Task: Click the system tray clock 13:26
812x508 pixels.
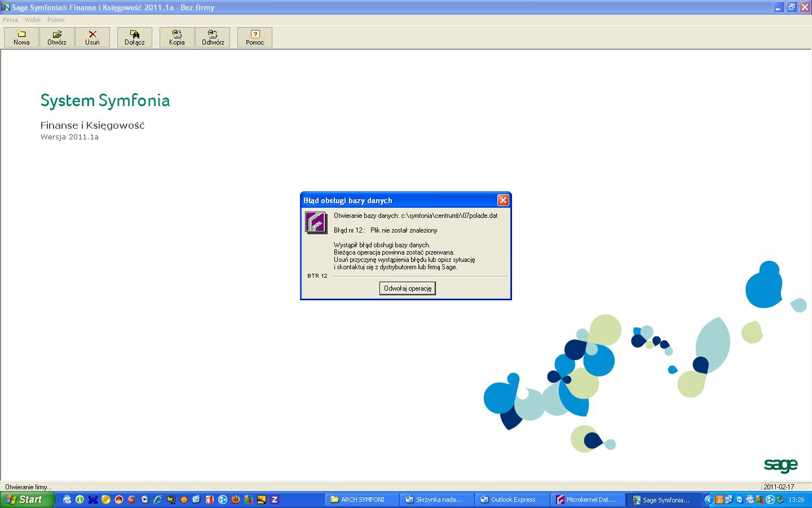Action: [797, 500]
